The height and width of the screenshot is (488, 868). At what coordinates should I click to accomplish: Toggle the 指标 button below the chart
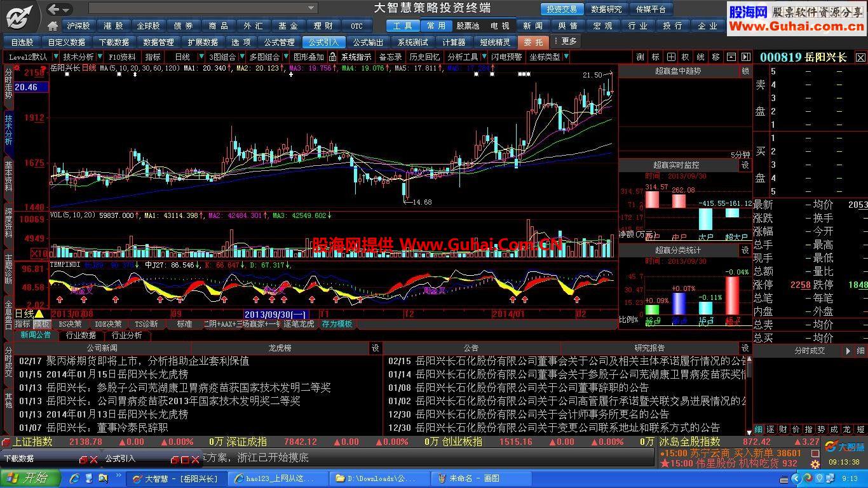23,324
